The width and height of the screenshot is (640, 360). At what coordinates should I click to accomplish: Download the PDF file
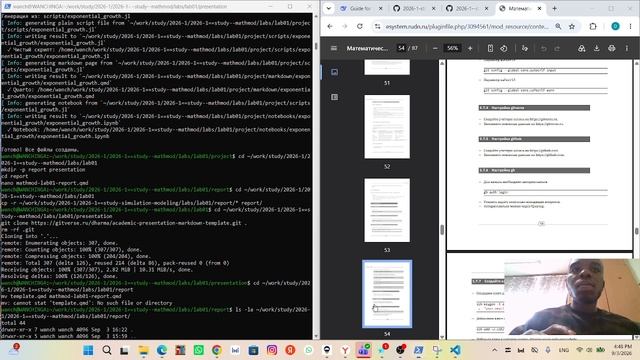coord(597,48)
